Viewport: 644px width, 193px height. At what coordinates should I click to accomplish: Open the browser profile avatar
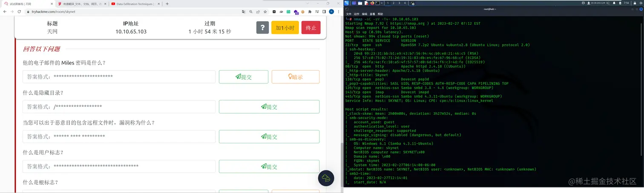coord(331,11)
